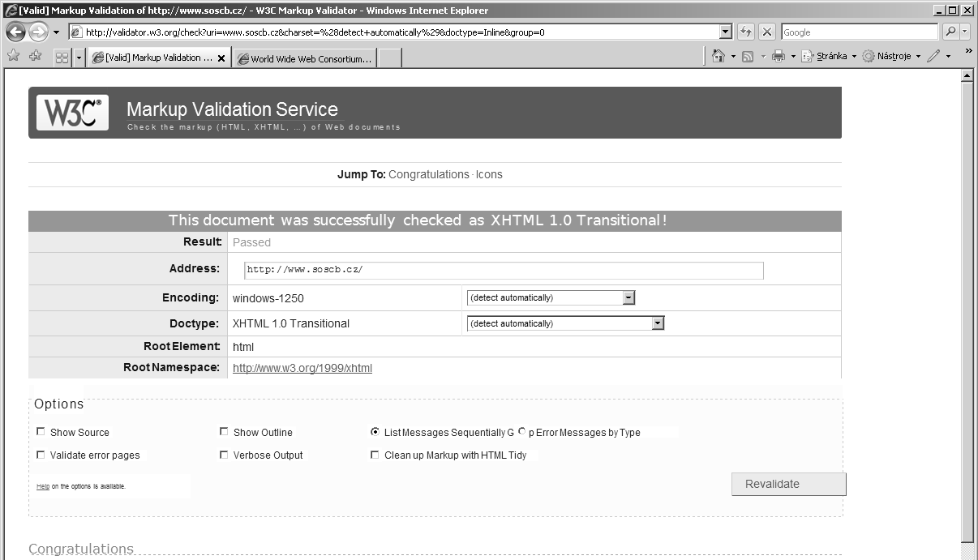Screen dimensions: 978x560
Task: Click the Markup Validation Service heading link
Action: click(x=232, y=110)
